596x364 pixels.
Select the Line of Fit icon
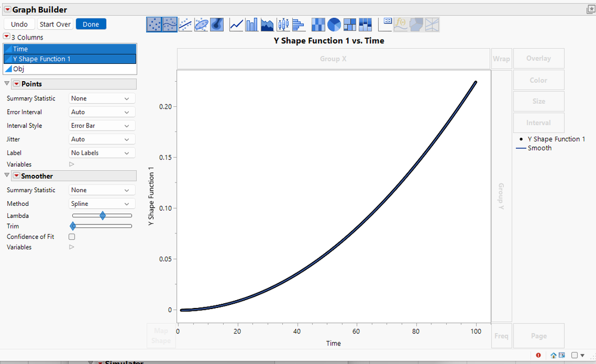(x=186, y=24)
